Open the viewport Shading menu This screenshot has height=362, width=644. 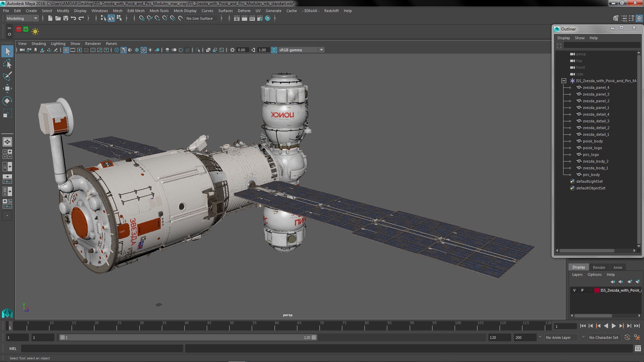tap(39, 44)
